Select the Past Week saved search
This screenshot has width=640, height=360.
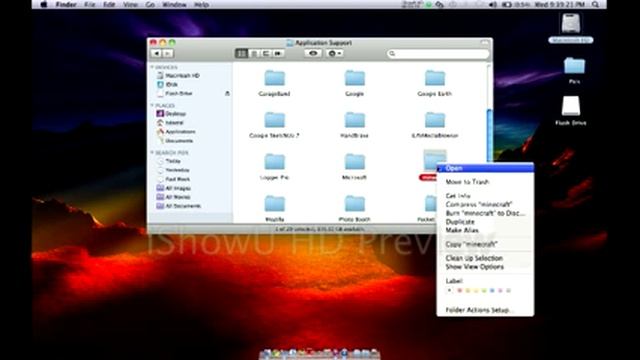coord(173,179)
